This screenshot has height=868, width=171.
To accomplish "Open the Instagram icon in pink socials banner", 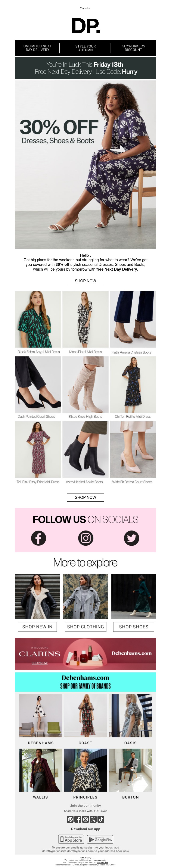I will point(86,538).
